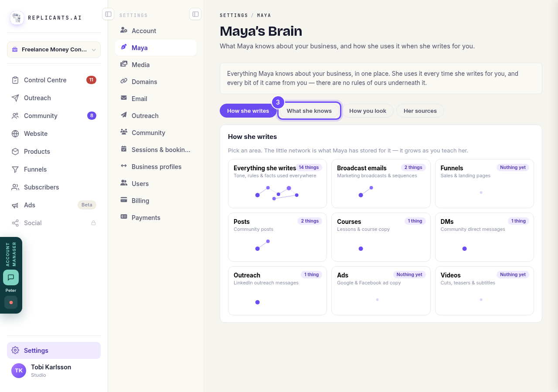Click the Products box icon
The width and height of the screenshot is (558, 392).
coord(15,152)
